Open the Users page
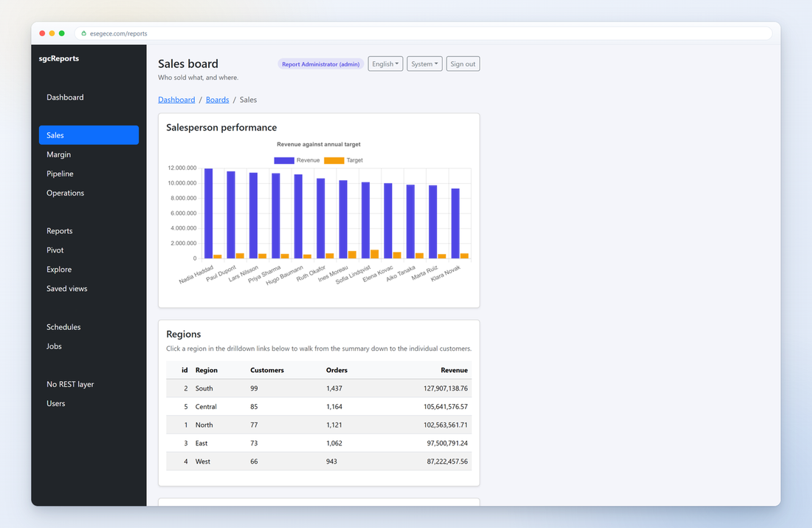812x528 pixels. [55, 404]
